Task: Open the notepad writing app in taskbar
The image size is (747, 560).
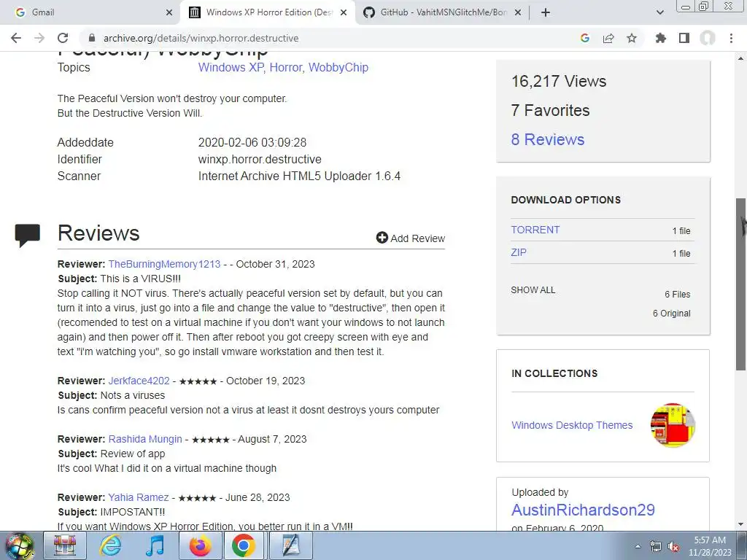Action: (290, 545)
